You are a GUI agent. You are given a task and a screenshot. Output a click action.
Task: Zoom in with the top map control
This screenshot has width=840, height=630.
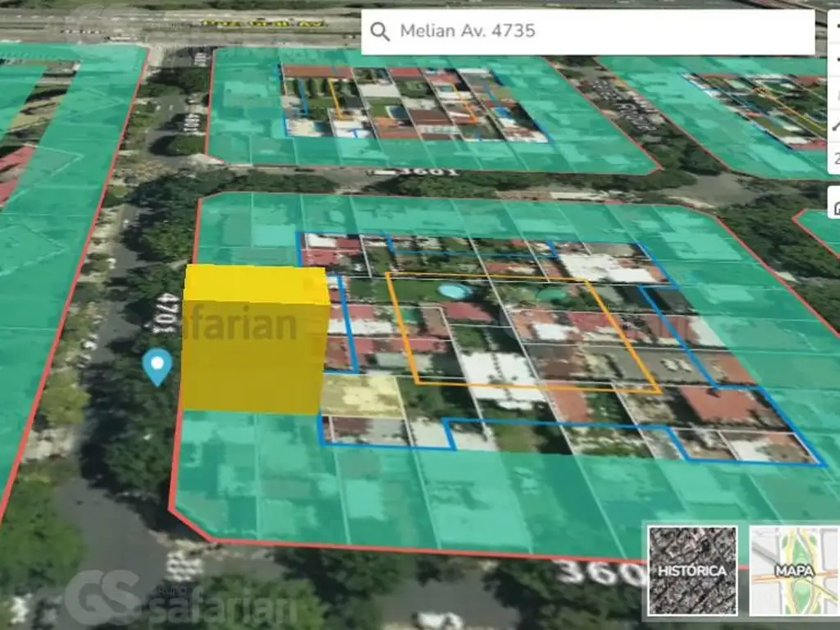coord(834,25)
